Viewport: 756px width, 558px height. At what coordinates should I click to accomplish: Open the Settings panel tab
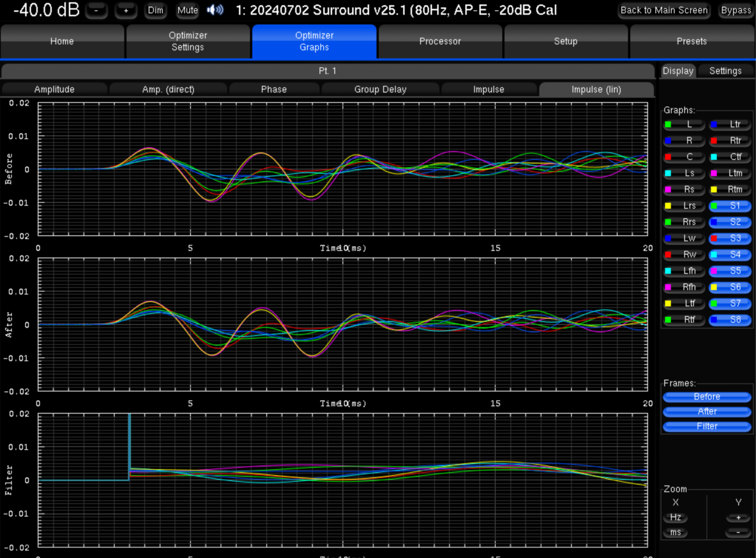point(725,71)
